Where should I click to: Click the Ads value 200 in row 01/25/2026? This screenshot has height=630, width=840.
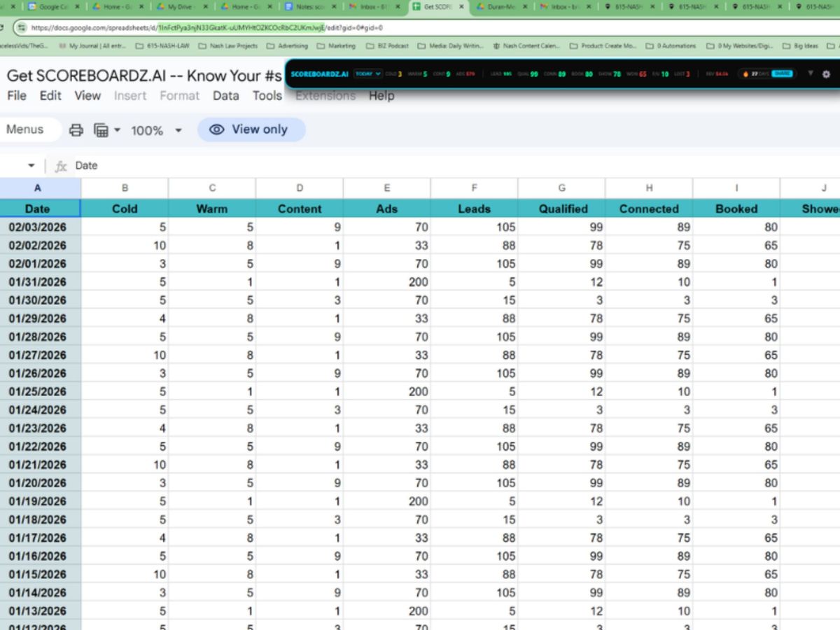(x=386, y=391)
